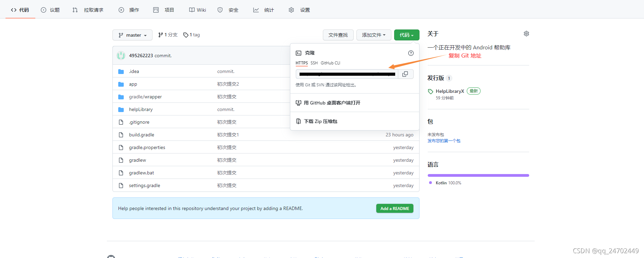Click the Kotlin language bar

(478, 175)
